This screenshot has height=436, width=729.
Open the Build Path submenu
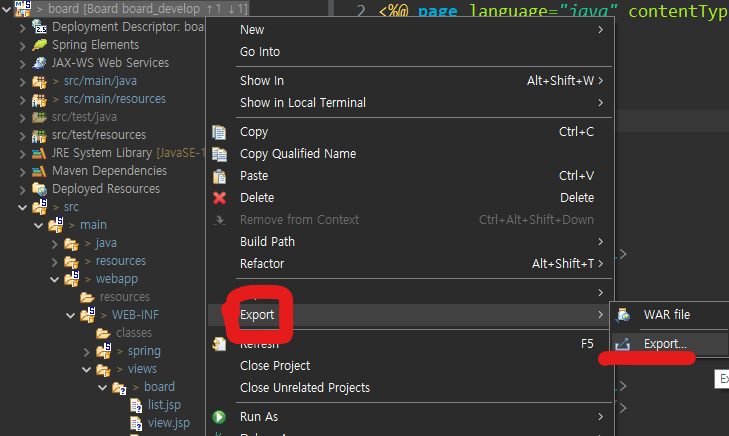(x=411, y=242)
